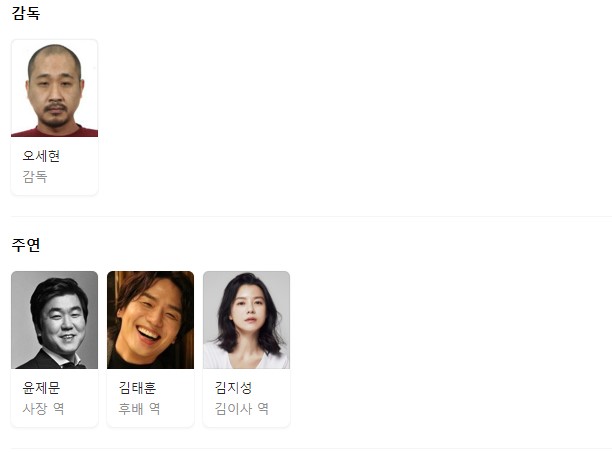Viewport: 612px width, 452px height.
Task: Click the 김지성 name link
Action: pos(233,388)
